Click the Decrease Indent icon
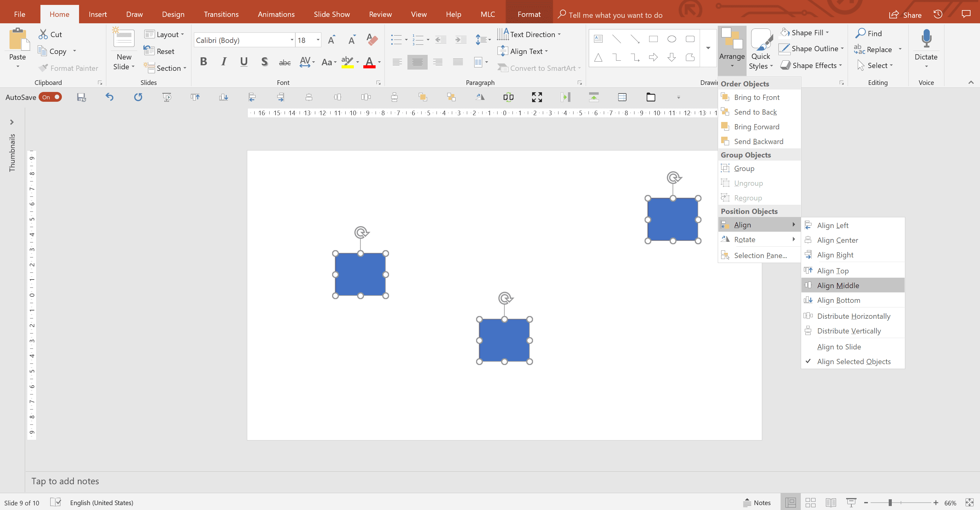Image resolution: width=980 pixels, height=510 pixels. (x=441, y=40)
